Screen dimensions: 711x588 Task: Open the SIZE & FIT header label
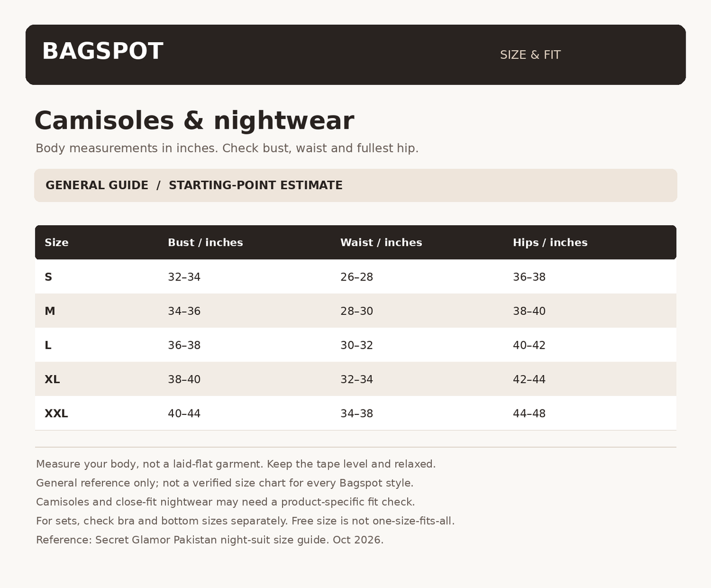(x=530, y=55)
